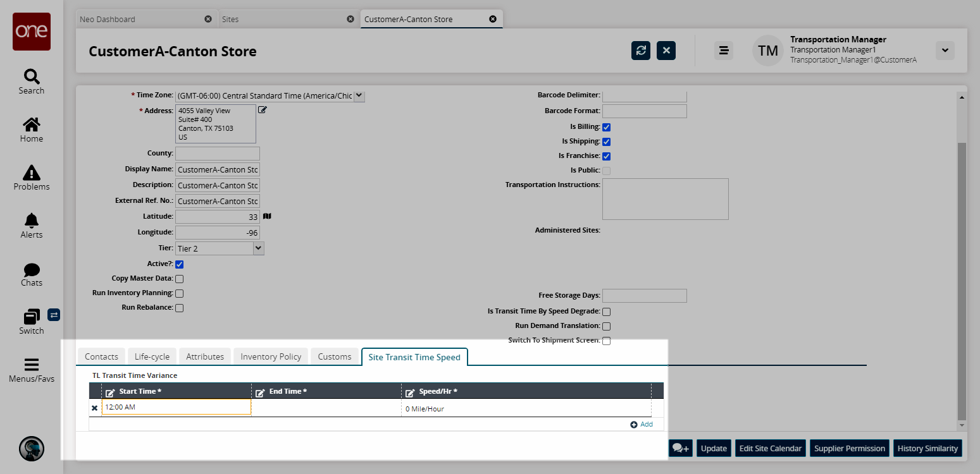Open the Search icon in sidebar

tap(31, 78)
